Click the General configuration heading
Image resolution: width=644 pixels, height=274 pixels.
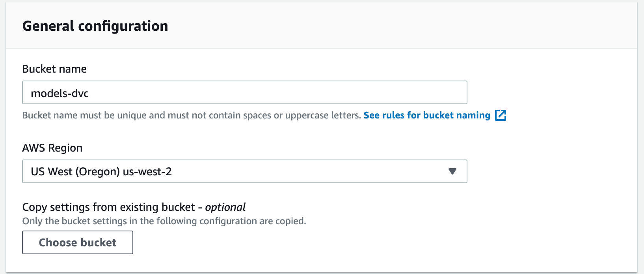point(95,26)
